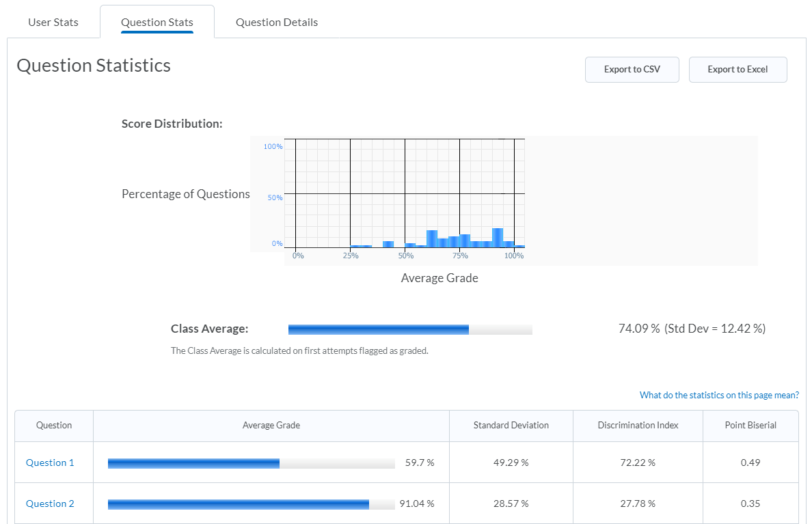This screenshot has height=524, width=812.
Task: Open the Question Details tab
Action: point(277,23)
